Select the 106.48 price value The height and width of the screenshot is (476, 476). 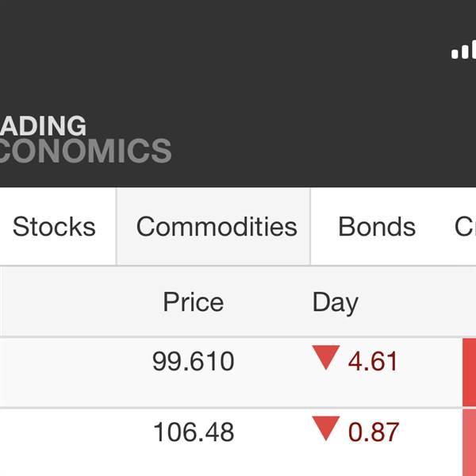click(194, 432)
